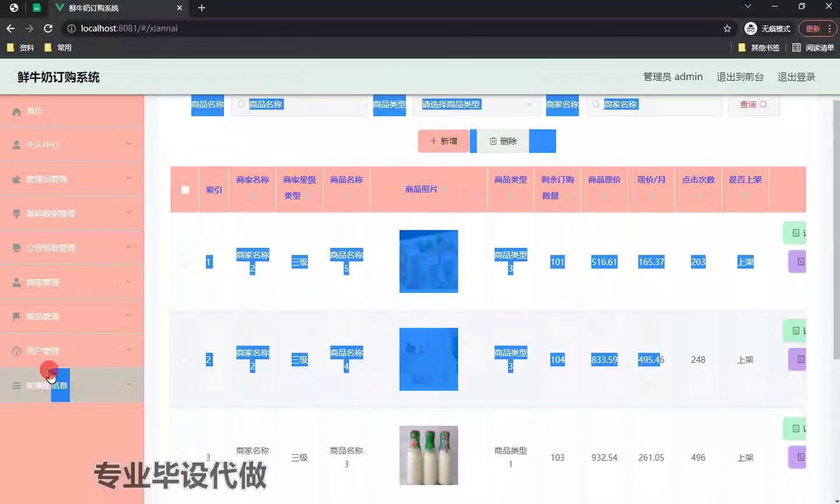Click 退出登录 to log out

point(796,77)
